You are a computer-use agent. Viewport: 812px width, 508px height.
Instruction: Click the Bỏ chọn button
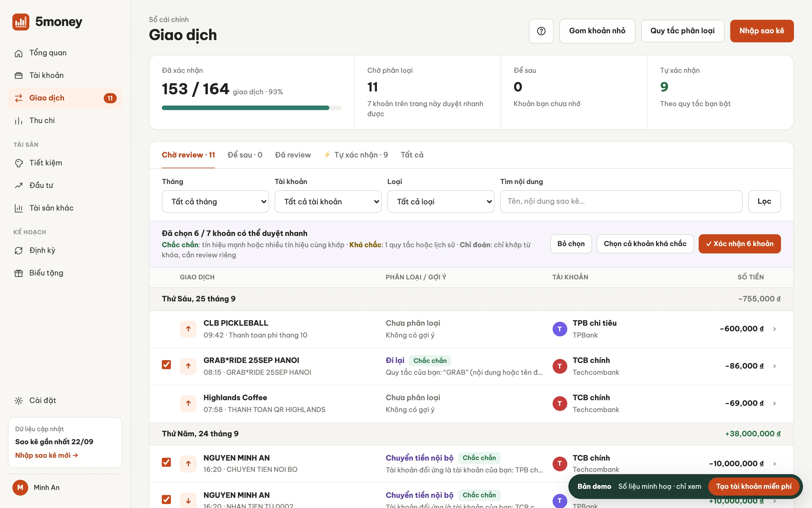click(571, 244)
